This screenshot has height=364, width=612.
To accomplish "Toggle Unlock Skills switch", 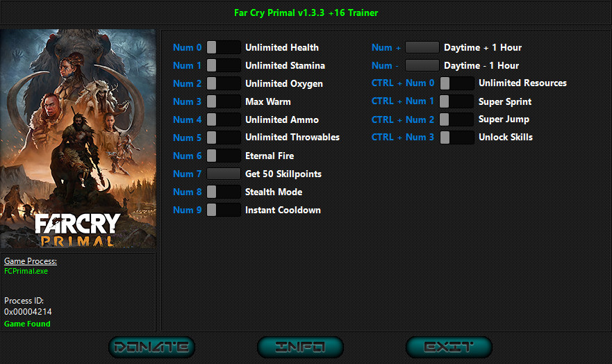I will pos(457,138).
